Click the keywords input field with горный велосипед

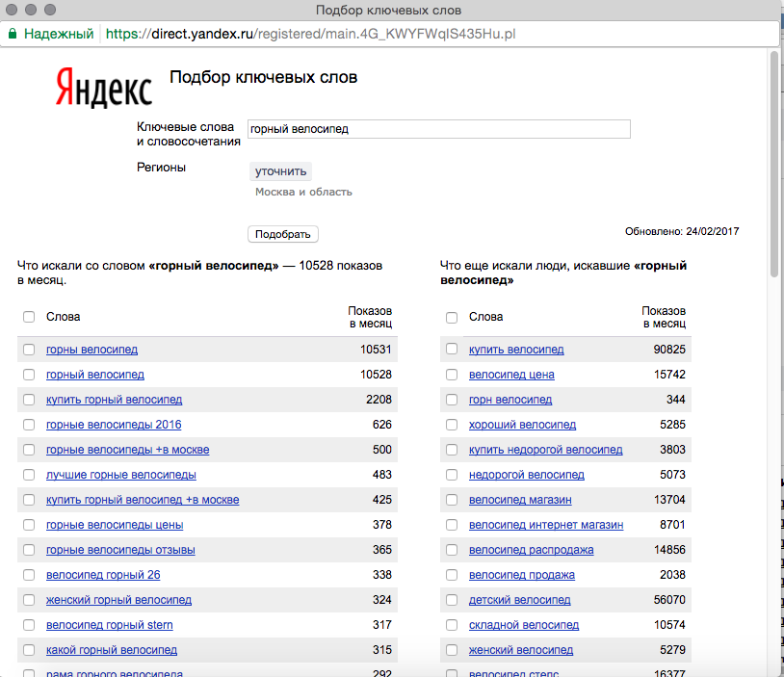click(439, 129)
